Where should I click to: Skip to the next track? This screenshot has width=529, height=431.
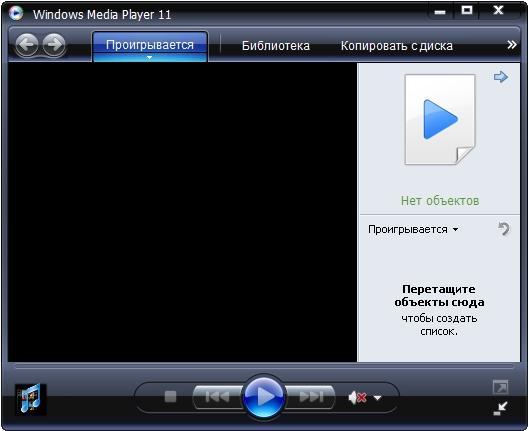311,397
